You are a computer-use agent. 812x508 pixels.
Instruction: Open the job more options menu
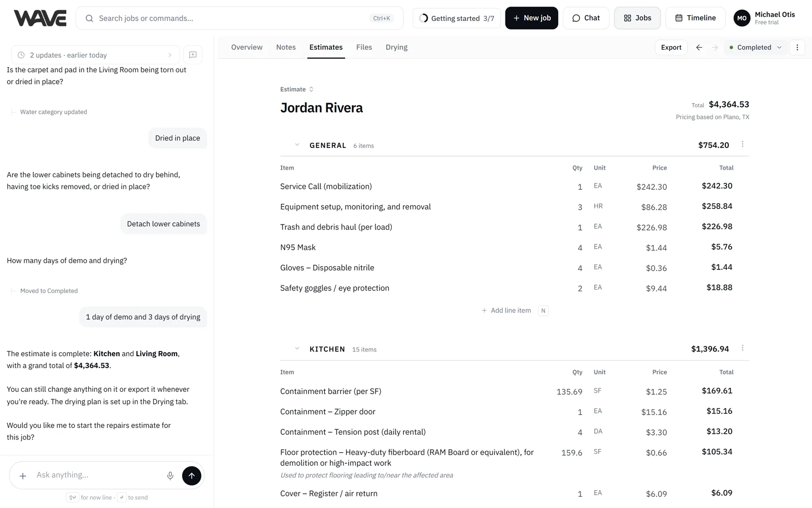tap(797, 47)
